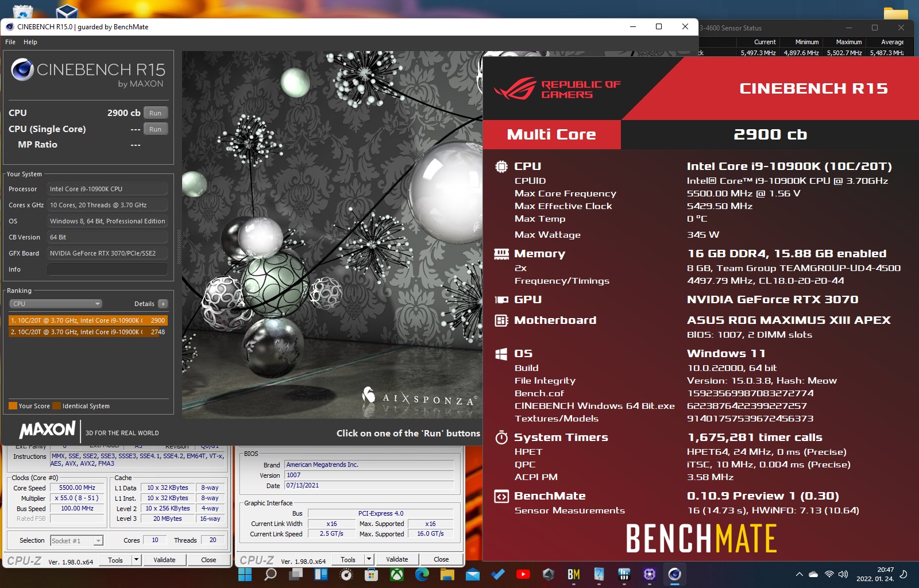Viewport: 919px width, 588px height.
Task: Open Mail app from taskbar
Action: (x=473, y=574)
